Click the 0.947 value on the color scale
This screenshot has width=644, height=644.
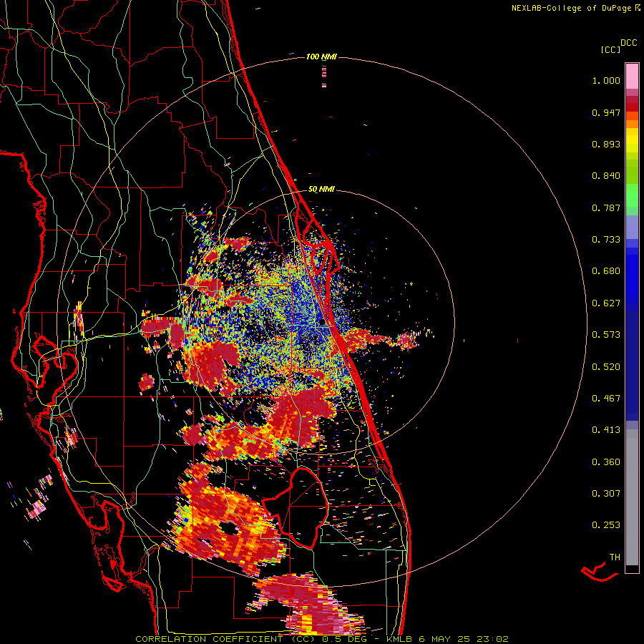[x=606, y=112]
